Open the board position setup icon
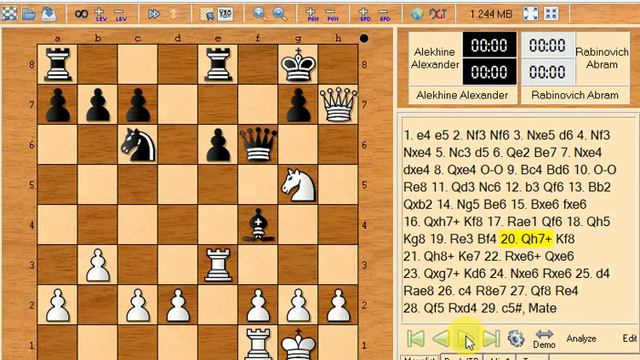Image resolution: width=640 pixels, height=360 pixels. click(x=207, y=14)
